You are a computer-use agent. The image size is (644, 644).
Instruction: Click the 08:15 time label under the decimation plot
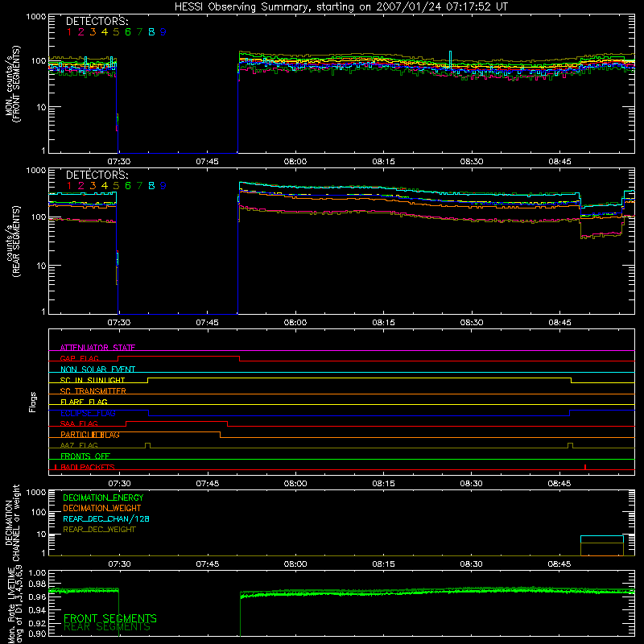tap(384, 564)
